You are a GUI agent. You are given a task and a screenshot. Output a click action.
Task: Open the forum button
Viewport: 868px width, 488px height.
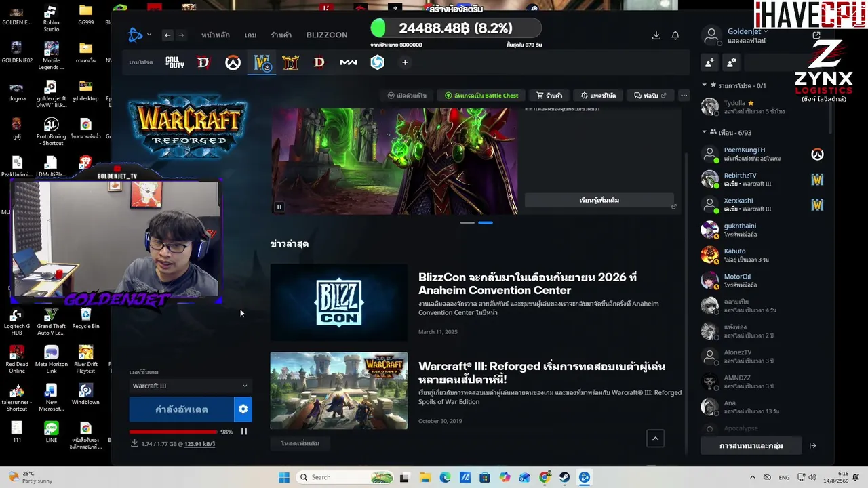coord(650,96)
